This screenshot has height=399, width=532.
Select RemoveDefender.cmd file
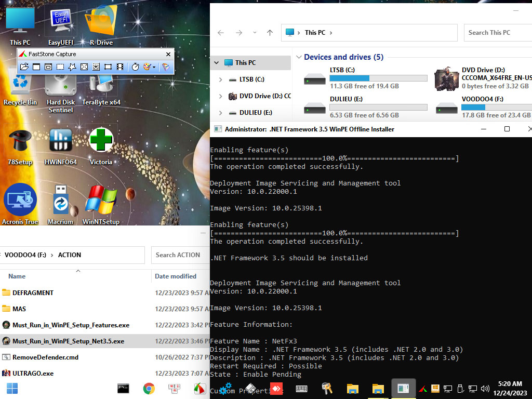click(105, 357)
